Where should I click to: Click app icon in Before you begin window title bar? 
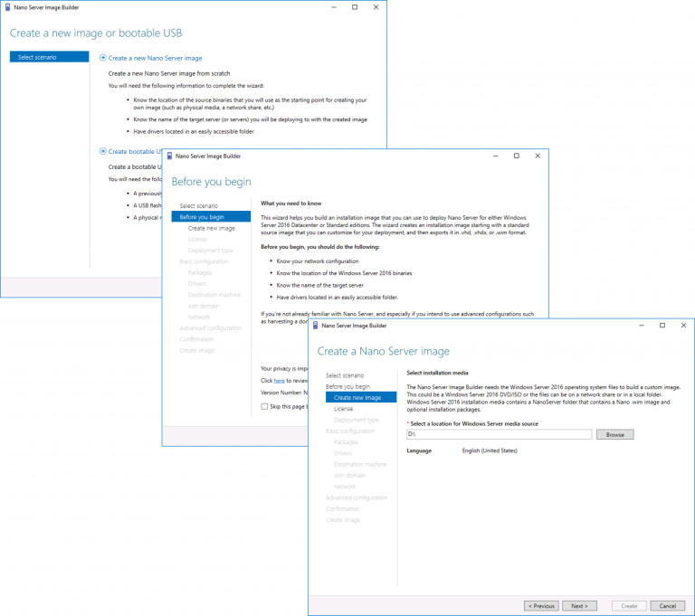[169, 156]
